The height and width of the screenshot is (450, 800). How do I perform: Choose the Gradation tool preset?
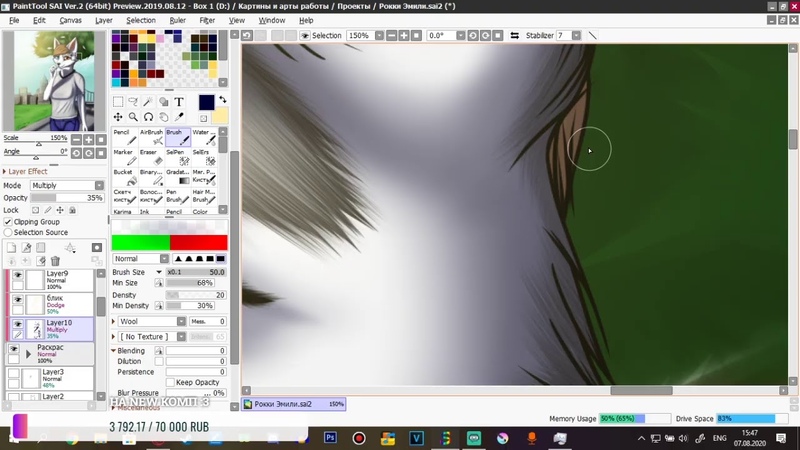(x=178, y=177)
